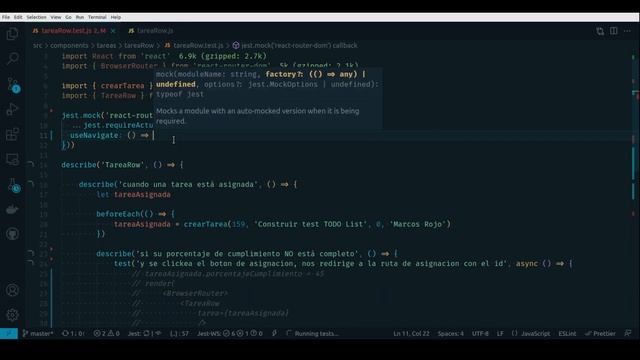Click the 'let tareaAsignada' declaration line
640x360 pixels.
point(133,194)
